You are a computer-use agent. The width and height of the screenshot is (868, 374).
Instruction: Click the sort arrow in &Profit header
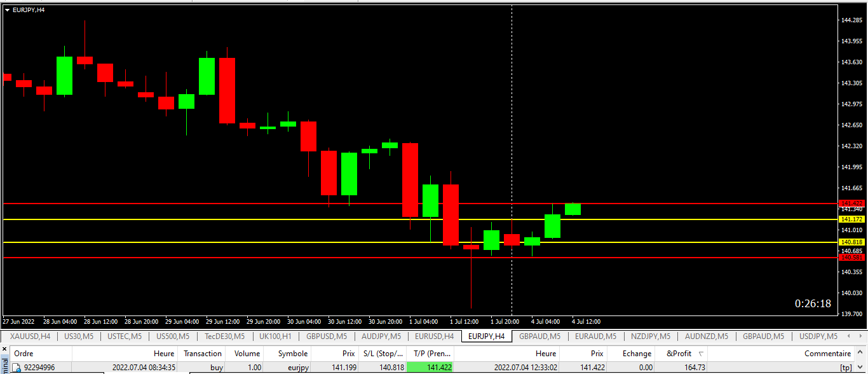coord(701,354)
